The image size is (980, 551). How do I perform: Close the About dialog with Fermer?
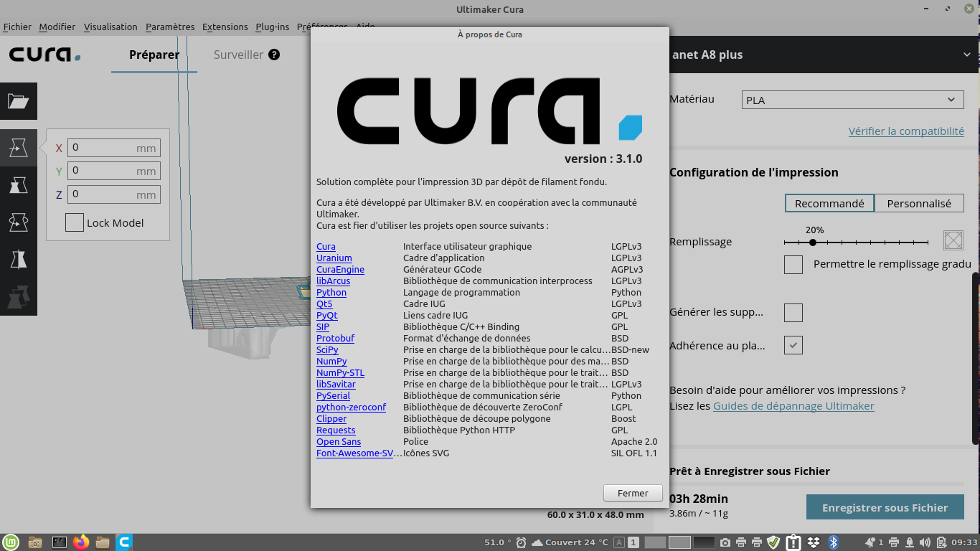click(633, 493)
